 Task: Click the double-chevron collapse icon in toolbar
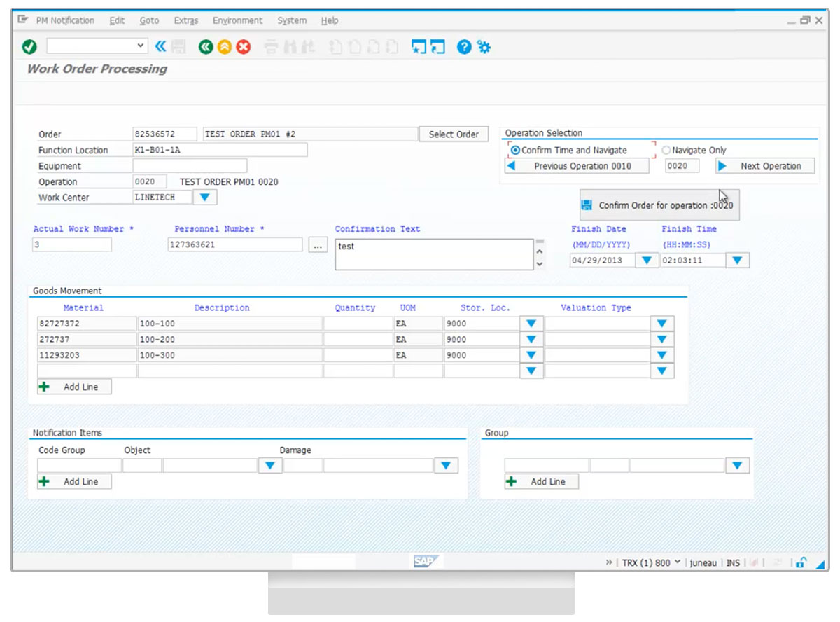pos(160,47)
